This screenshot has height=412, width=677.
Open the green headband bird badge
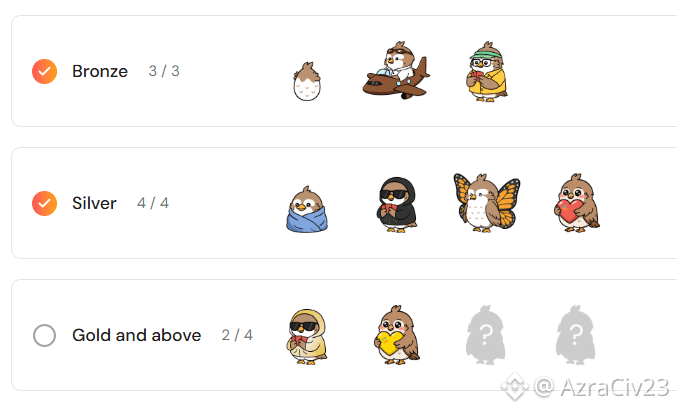tap(487, 72)
